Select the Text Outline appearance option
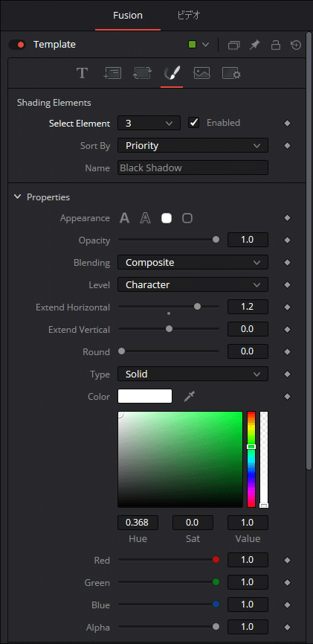Image resolution: width=313 pixels, height=644 pixels. point(145,218)
